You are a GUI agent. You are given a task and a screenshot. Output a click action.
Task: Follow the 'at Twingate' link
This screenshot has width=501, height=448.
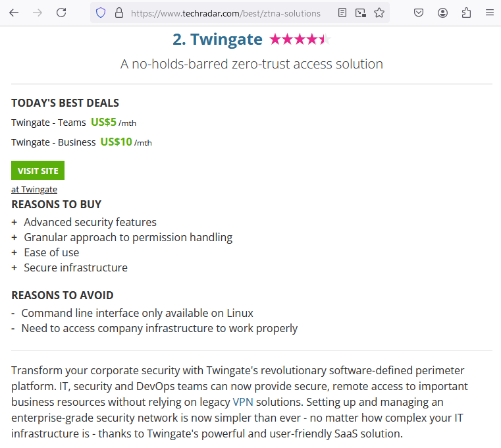[x=34, y=190]
